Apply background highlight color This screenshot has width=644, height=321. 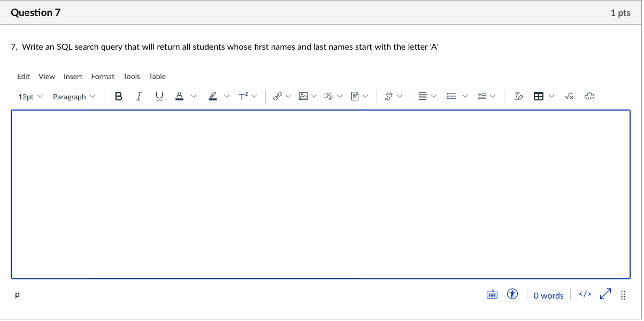click(212, 97)
